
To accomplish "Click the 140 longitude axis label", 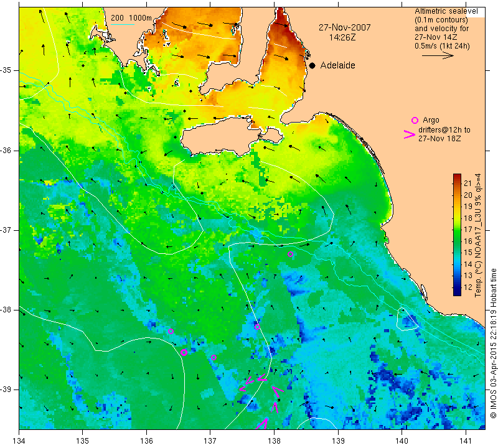I will pos(402,441).
